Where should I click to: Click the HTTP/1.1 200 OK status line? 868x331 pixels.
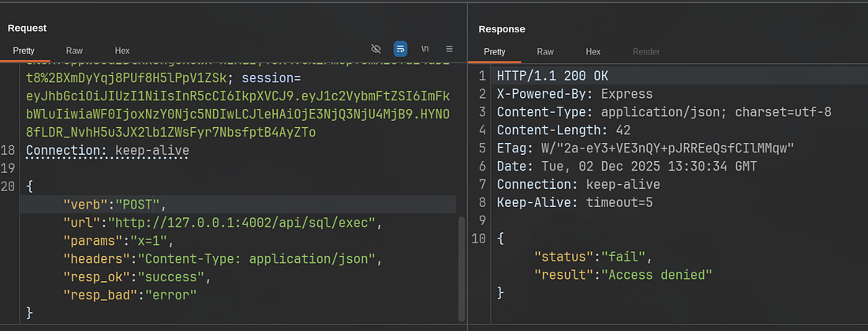(552, 76)
